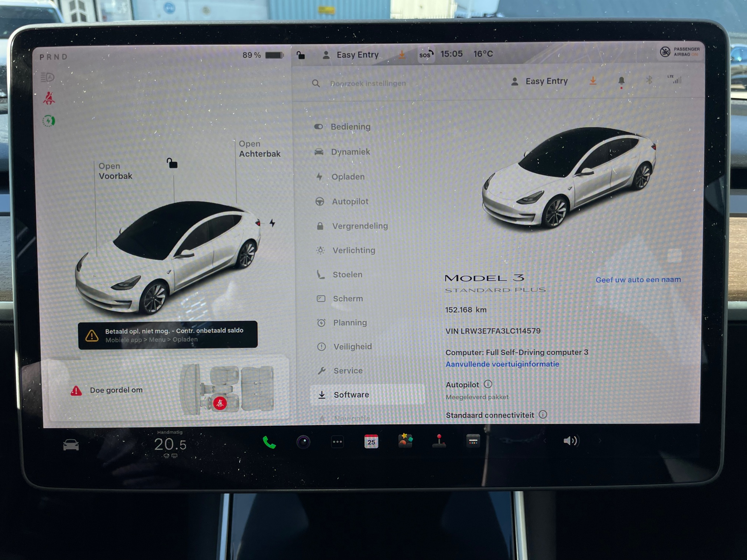Viewport: 747px width, 560px height.
Task: Tap the SOS icon in status bar
Action: coord(426,54)
